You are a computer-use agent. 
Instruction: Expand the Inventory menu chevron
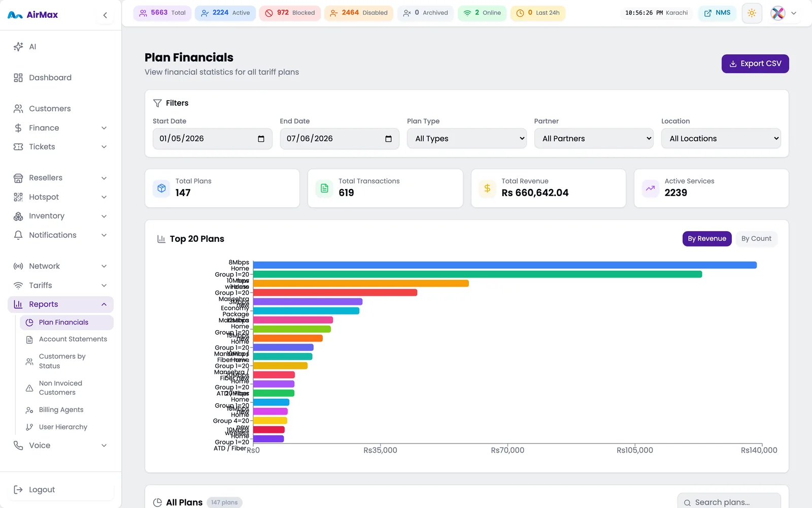pyautogui.click(x=104, y=216)
